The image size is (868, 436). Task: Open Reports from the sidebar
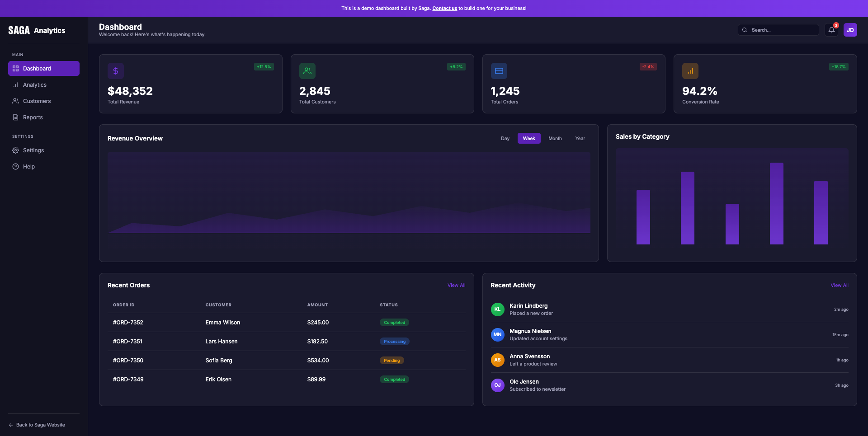click(15, 117)
